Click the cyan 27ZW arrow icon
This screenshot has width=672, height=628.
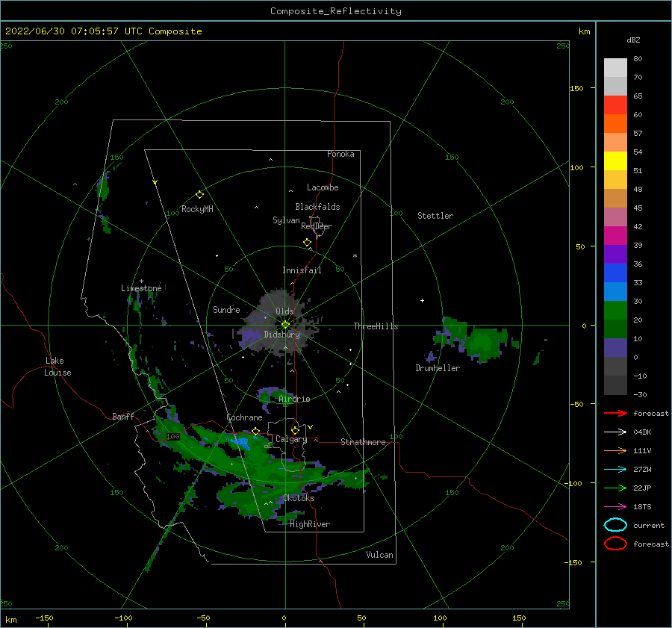pyautogui.click(x=615, y=470)
